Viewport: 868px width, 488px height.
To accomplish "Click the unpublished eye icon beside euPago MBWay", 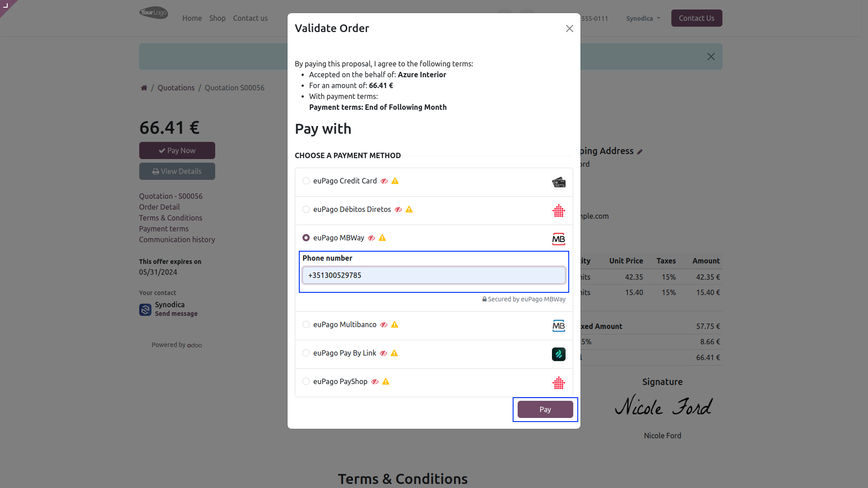I will 372,238.
